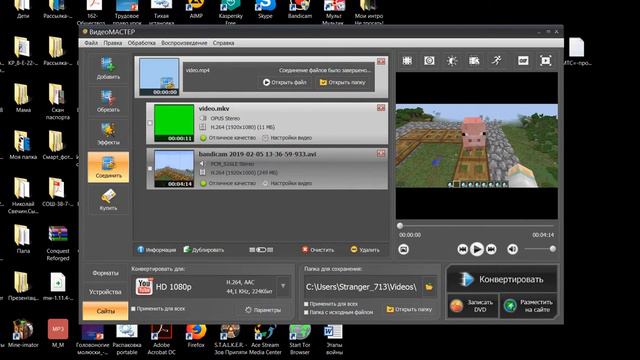Take a snapshot with the camera icon below preview
This screenshot has width=640, height=360.
pyautogui.click(x=403, y=249)
